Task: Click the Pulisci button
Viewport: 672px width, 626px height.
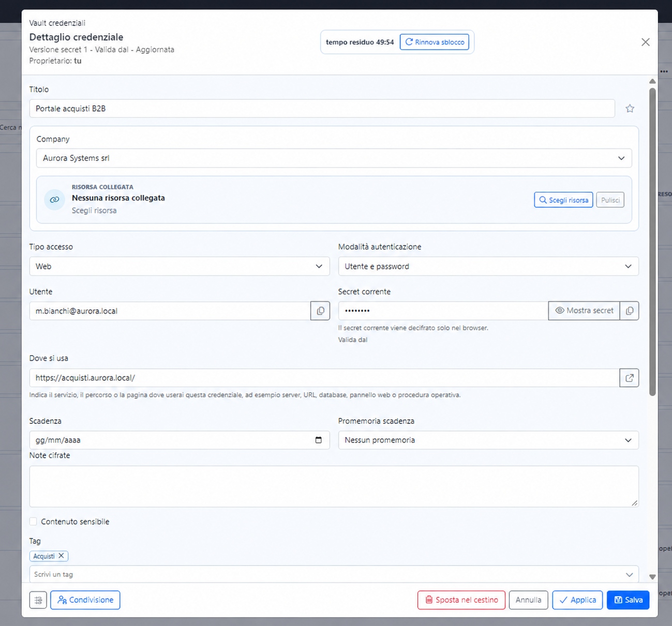Action: point(610,200)
